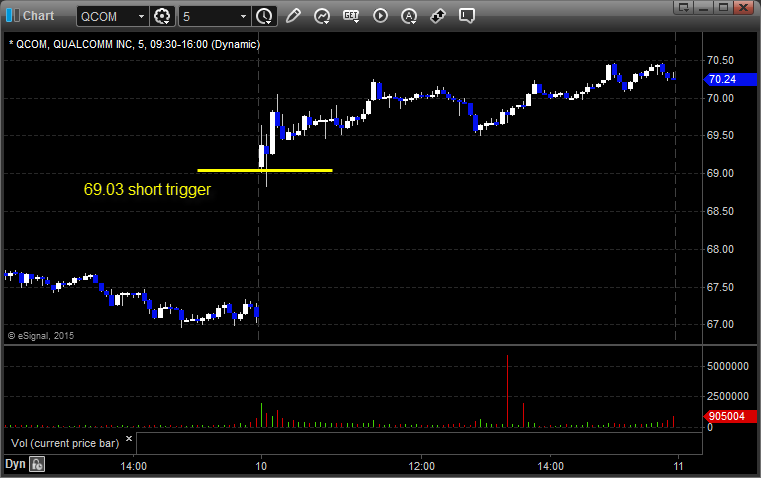Click the 2500000 volume axis label
Image resolution: width=761 pixels, height=478 pixels.
(728, 396)
